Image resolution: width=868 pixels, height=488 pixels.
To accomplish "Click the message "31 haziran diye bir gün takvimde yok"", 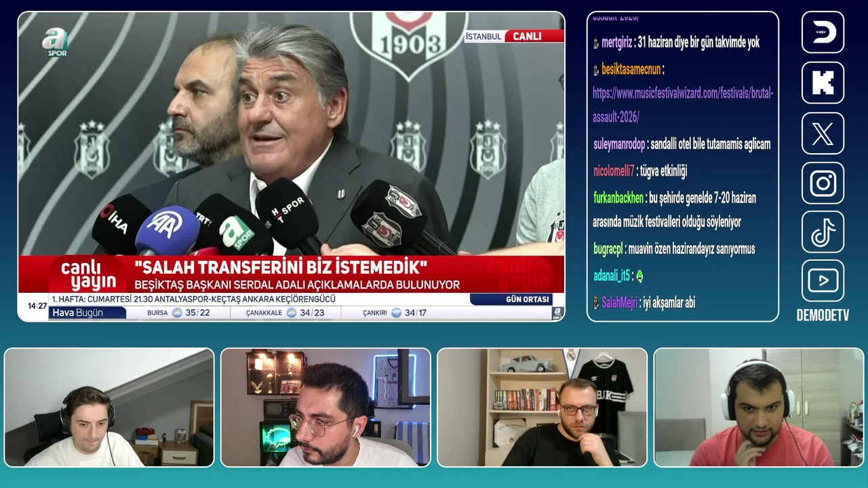I will point(698,43).
